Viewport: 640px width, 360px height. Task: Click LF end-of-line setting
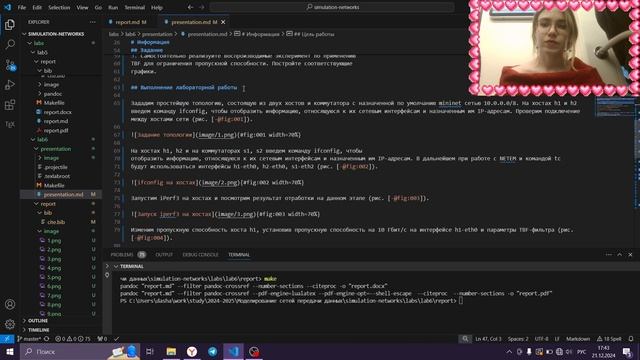coord(557,339)
